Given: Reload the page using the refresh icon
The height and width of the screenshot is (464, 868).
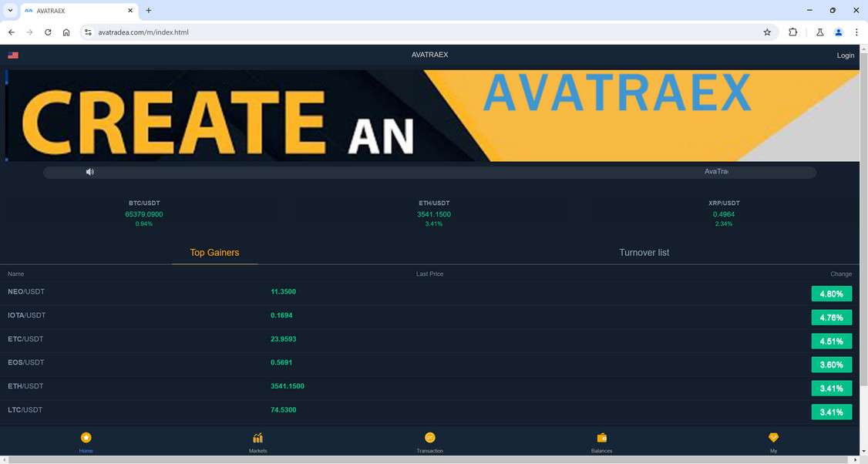Looking at the screenshot, I should (x=47, y=32).
